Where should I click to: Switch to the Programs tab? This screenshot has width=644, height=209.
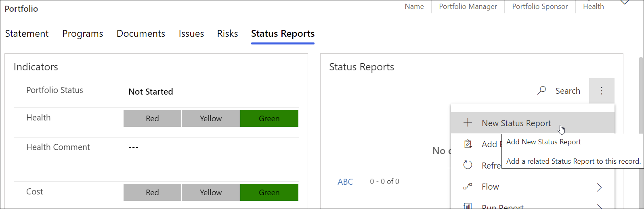[x=82, y=34]
